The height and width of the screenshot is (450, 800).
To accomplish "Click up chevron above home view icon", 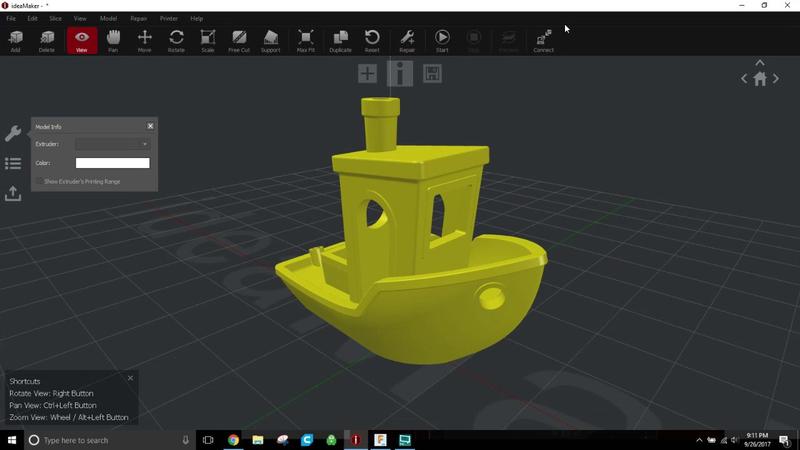I will (760, 63).
